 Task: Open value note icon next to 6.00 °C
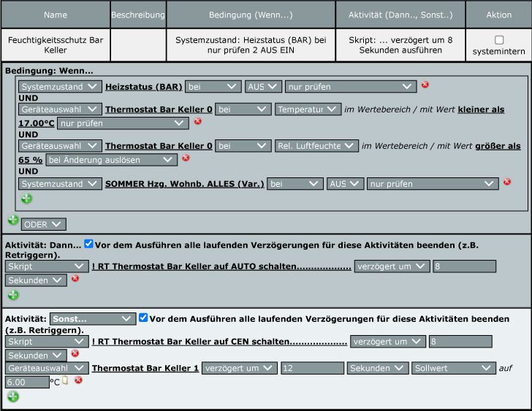[x=65, y=380]
